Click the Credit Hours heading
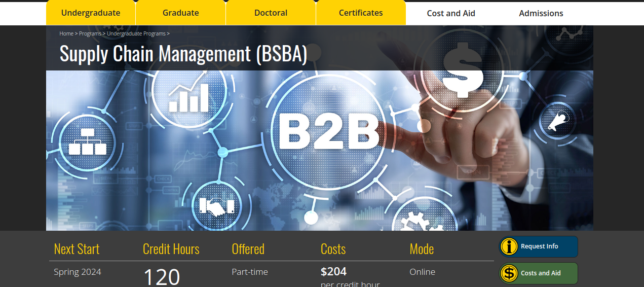This screenshot has height=287, width=644. coord(171,249)
